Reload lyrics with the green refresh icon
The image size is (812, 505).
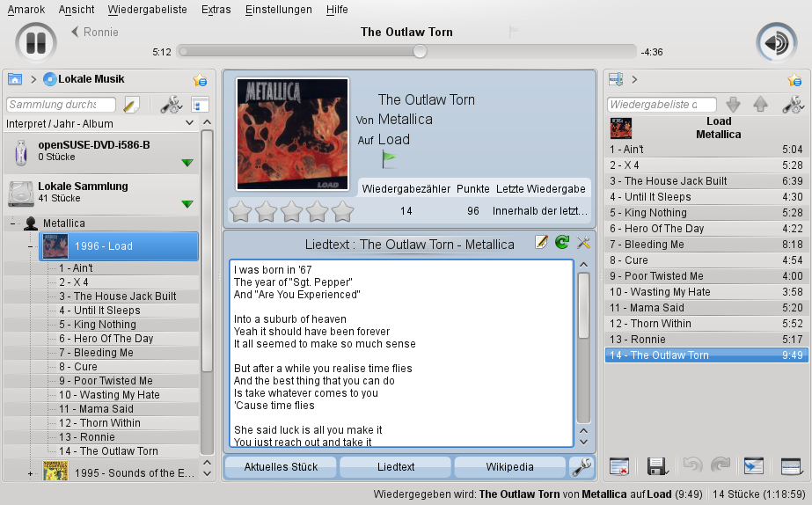tap(562, 243)
